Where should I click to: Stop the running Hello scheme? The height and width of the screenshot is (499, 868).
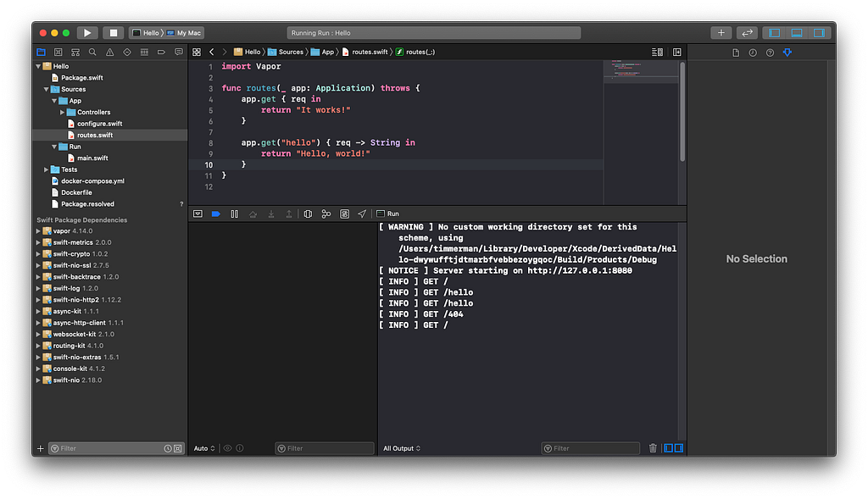113,33
